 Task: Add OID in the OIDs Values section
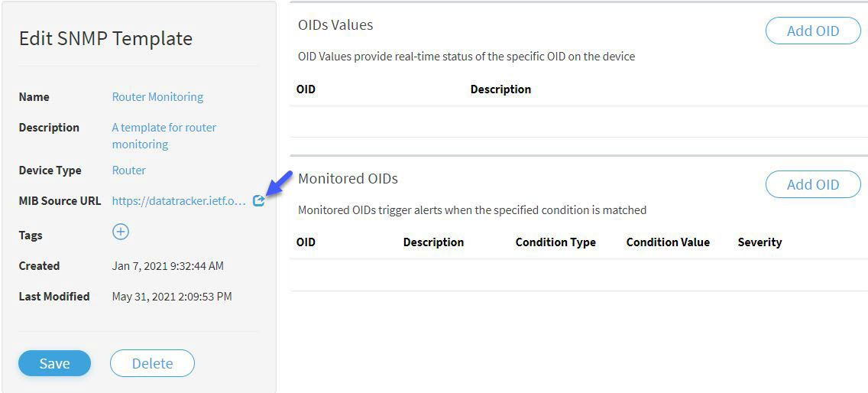[x=813, y=31]
